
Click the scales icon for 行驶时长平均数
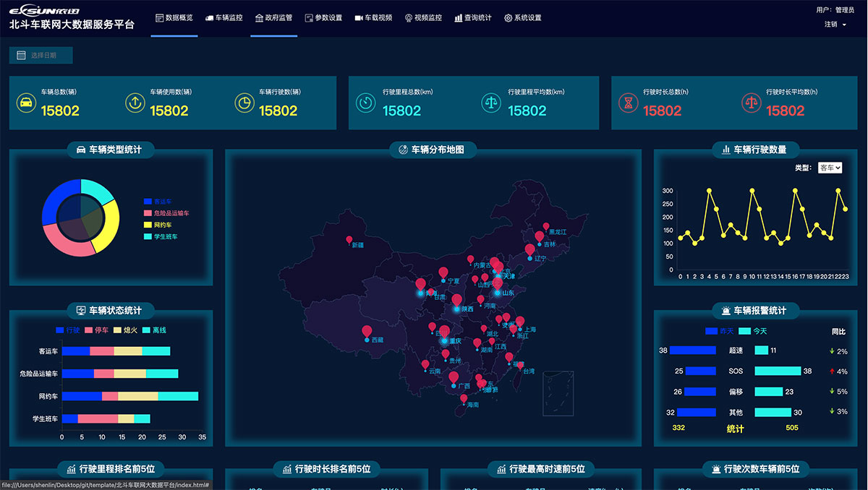(x=752, y=103)
